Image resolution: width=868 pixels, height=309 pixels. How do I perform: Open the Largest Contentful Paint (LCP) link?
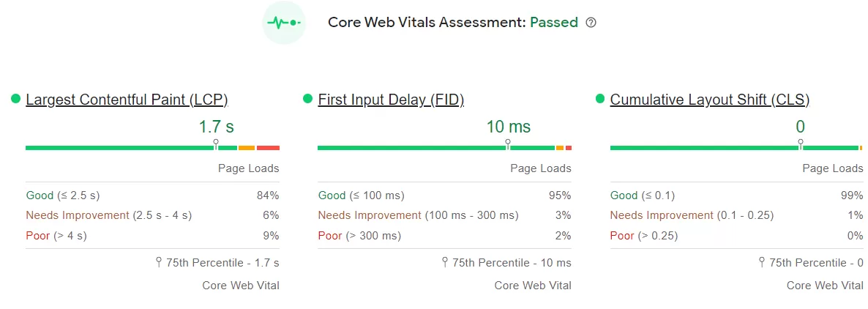point(127,100)
